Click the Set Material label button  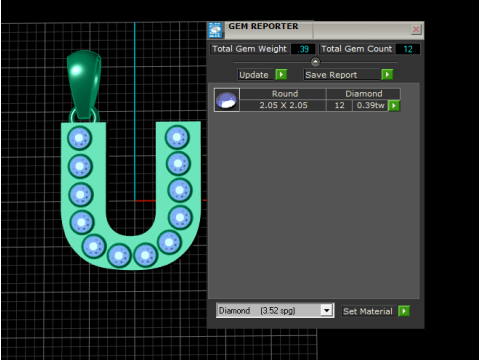368,311
